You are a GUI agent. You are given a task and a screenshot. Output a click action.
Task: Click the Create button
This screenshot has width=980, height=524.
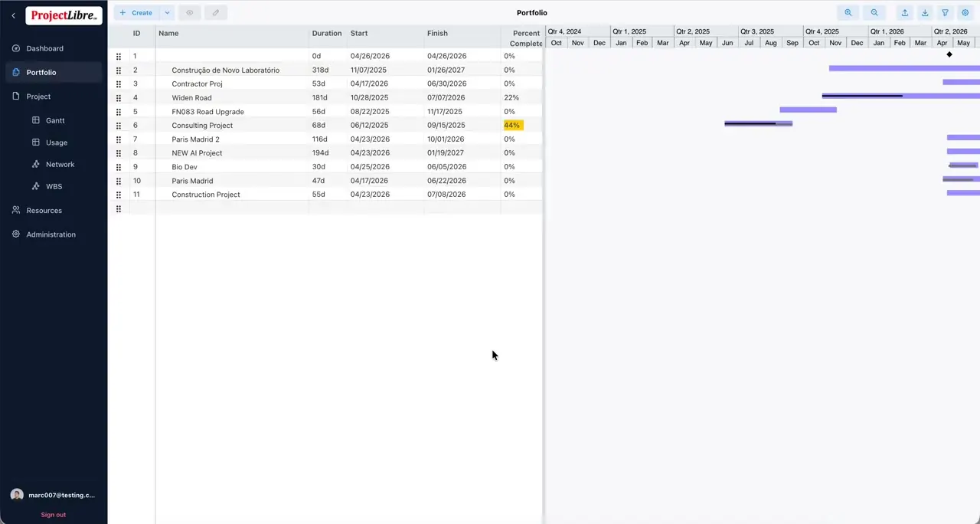tap(136, 13)
